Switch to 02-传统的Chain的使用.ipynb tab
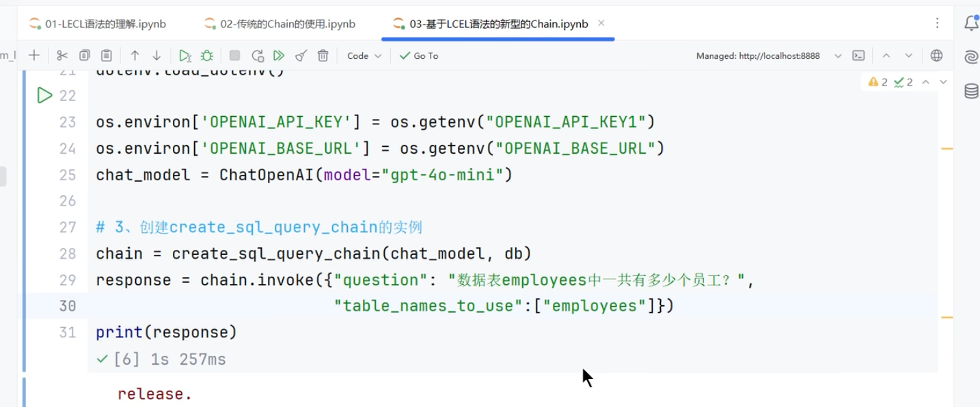The width and height of the screenshot is (980, 407). 279,24
